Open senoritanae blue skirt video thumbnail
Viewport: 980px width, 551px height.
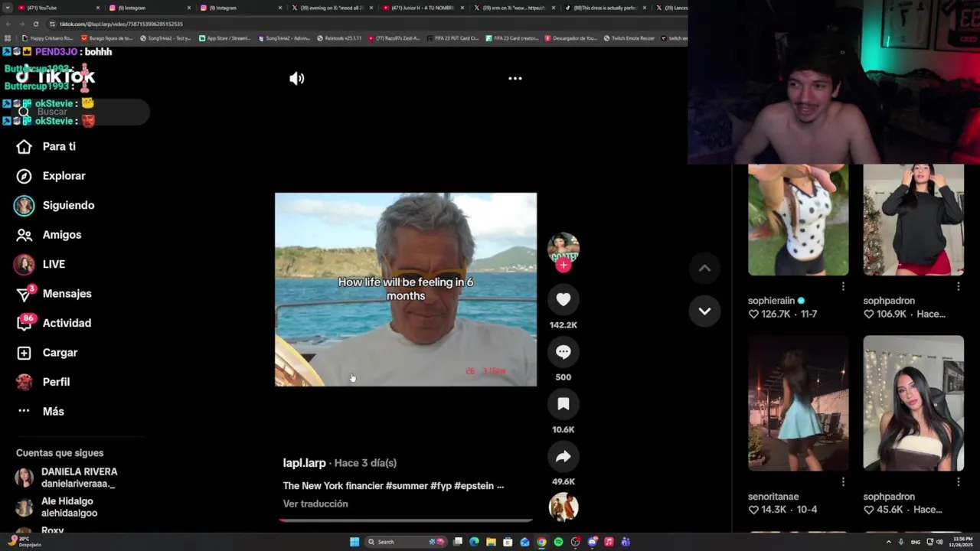[x=798, y=403]
